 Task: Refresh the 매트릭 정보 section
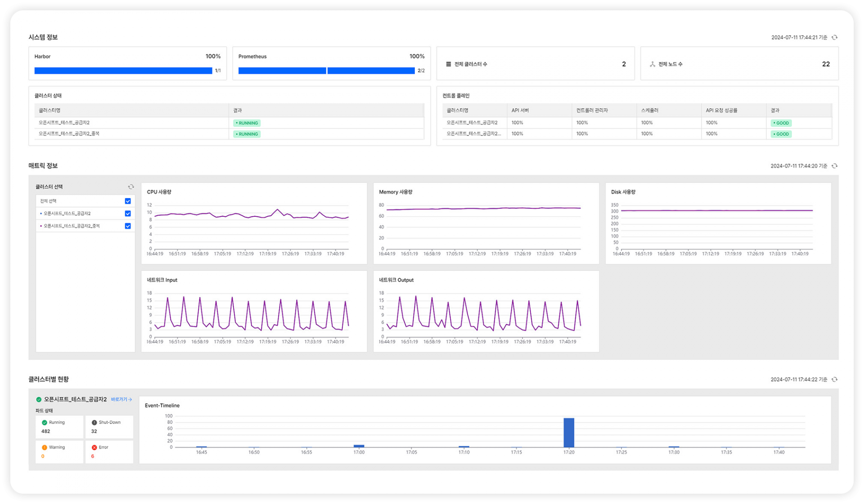pyautogui.click(x=835, y=166)
